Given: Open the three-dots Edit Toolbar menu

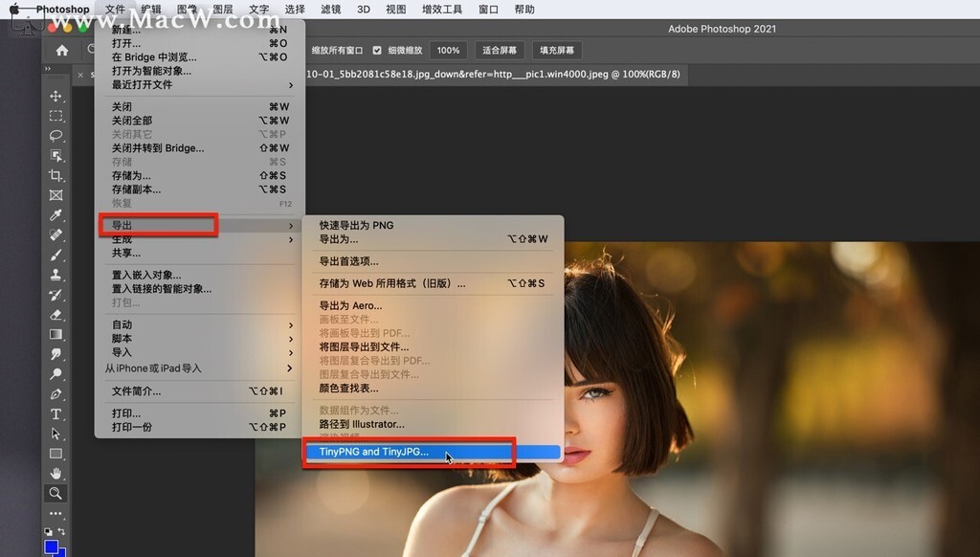Looking at the screenshot, I should 56,514.
